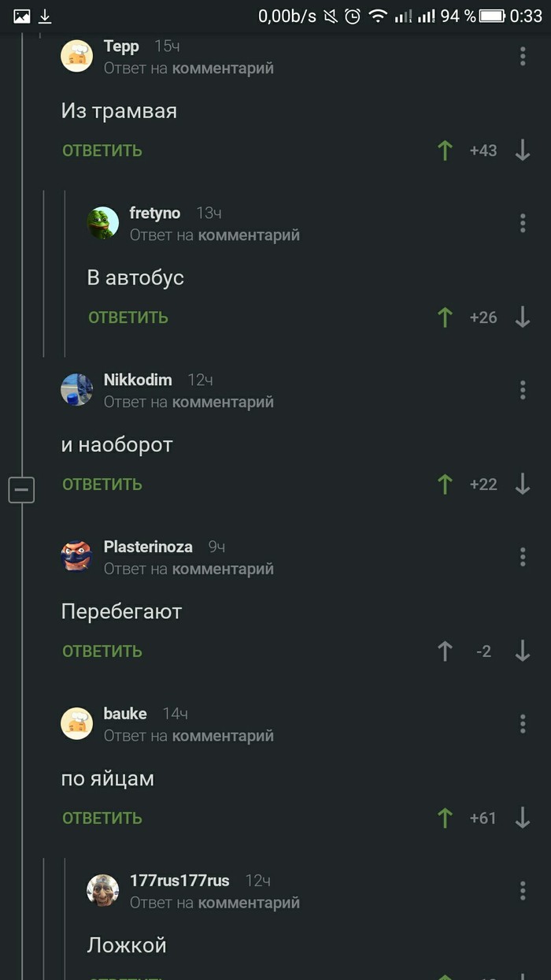The height and width of the screenshot is (980, 551).
Task: Open three-dot menu on 177rus177rus's comment
Action: coord(523,891)
